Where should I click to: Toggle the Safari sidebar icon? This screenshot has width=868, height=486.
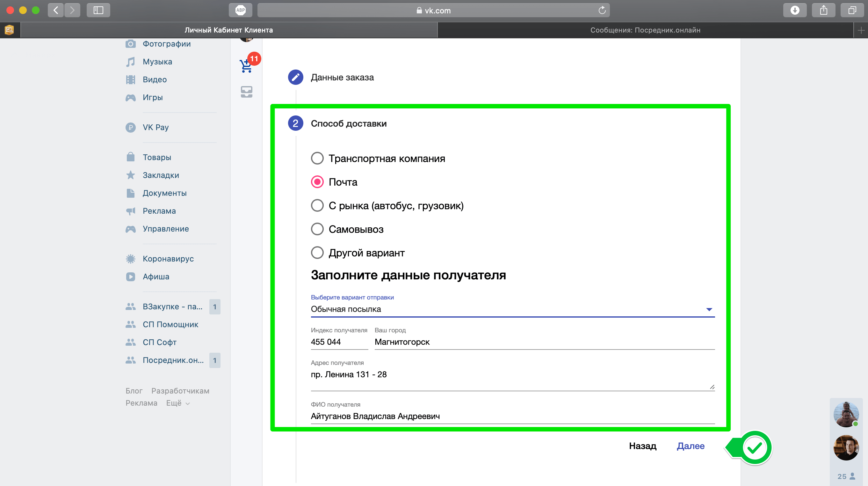click(x=98, y=10)
